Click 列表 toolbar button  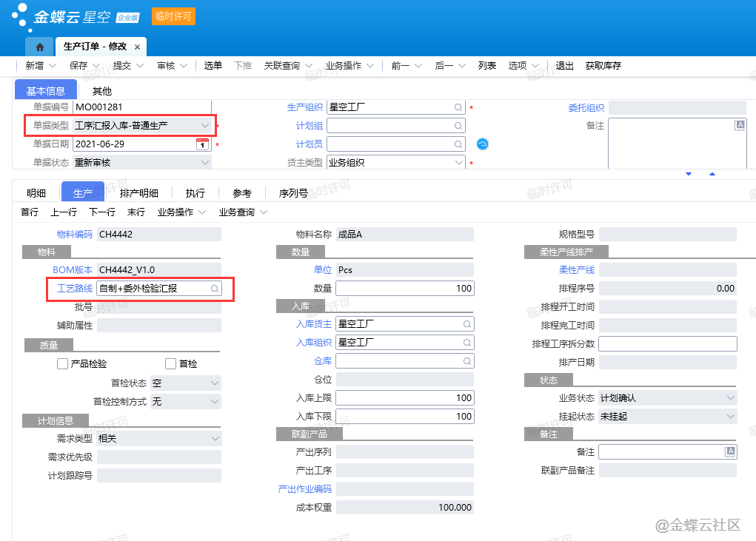pos(487,66)
